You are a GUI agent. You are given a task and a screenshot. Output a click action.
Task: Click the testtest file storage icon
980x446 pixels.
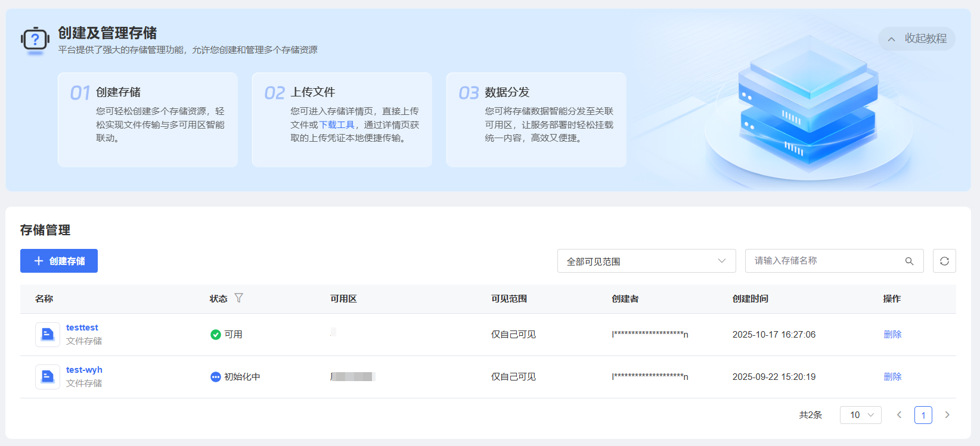click(48, 335)
